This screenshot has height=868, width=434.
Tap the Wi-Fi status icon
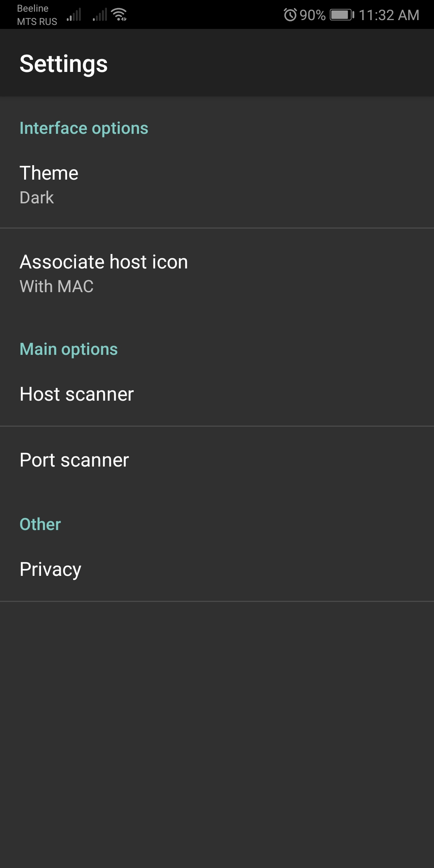point(119,14)
